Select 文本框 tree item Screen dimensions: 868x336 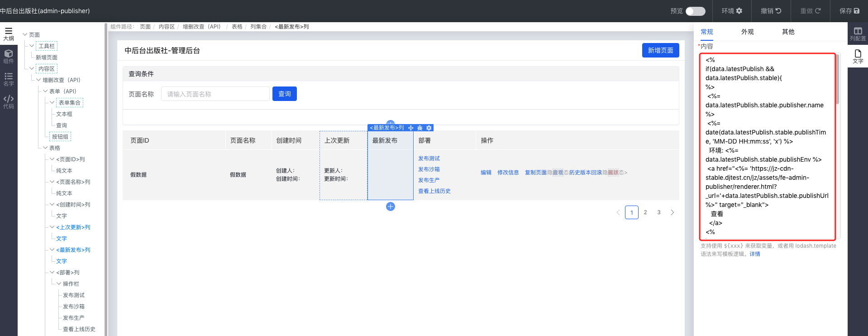pyautogui.click(x=64, y=114)
